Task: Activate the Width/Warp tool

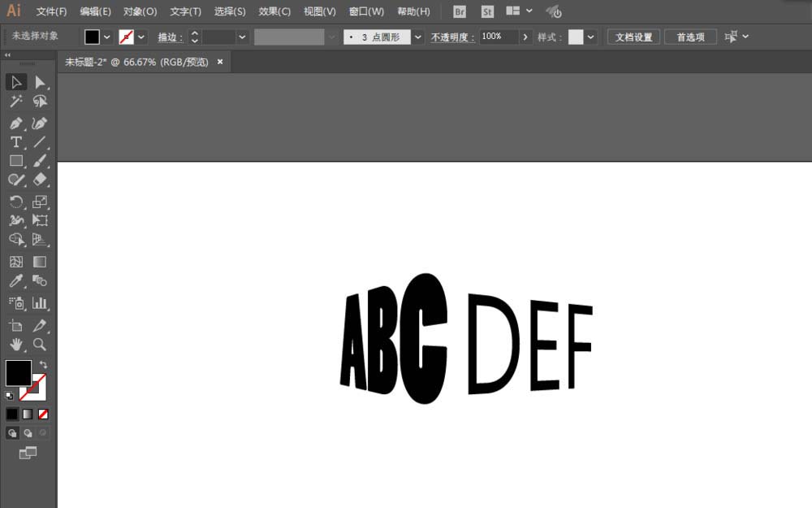Action: tap(16, 220)
